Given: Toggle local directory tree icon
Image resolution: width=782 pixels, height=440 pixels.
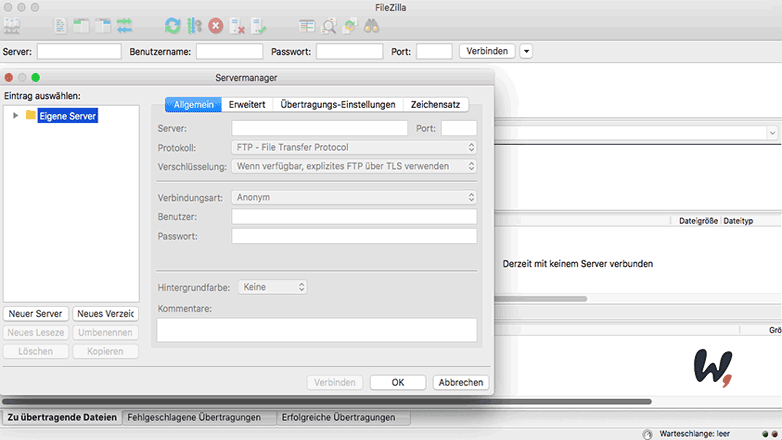Looking at the screenshot, I should tap(81, 26).
